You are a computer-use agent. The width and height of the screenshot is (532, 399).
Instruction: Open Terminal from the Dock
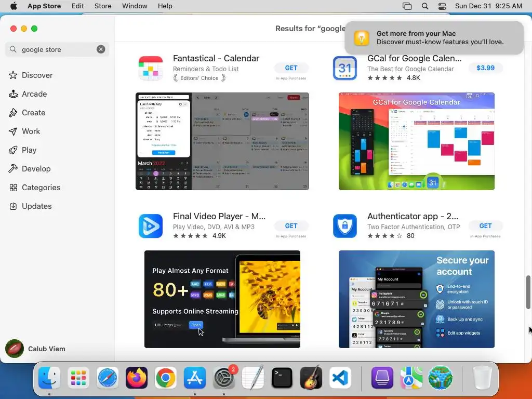coord(282,378)
